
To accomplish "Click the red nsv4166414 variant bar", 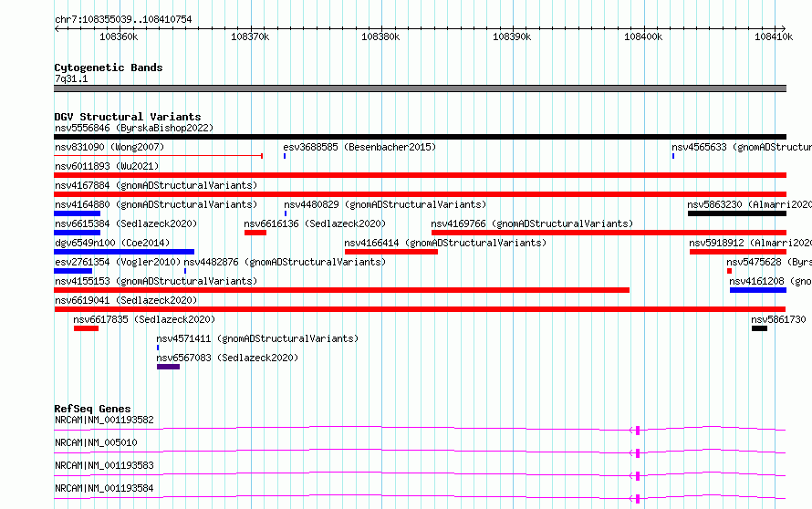I will pos(391,252).
